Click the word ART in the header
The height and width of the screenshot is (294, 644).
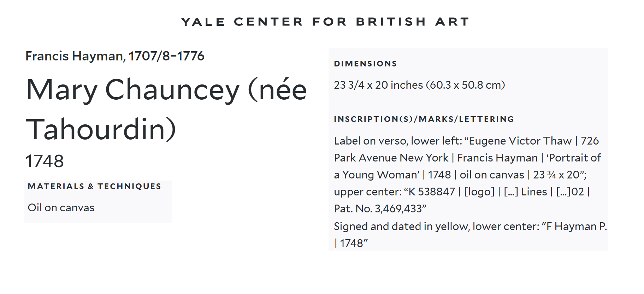pyautogui.click(x=452, y=22)
